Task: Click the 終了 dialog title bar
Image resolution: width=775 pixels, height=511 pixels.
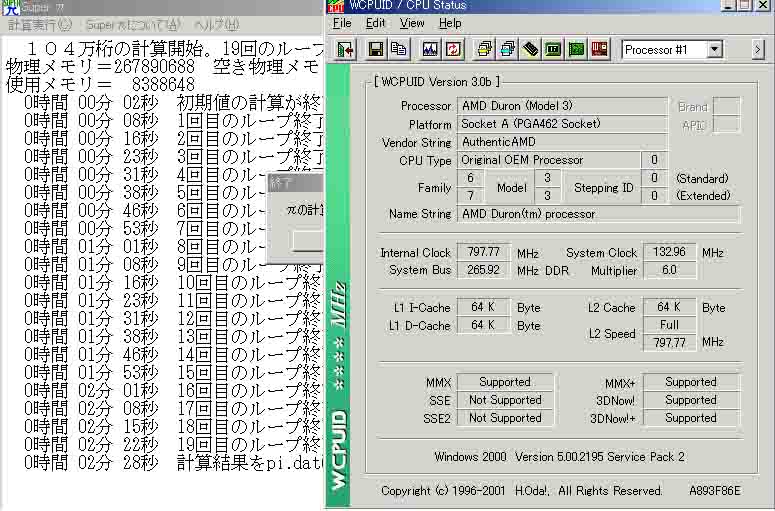Action: [x=295, y=182]
